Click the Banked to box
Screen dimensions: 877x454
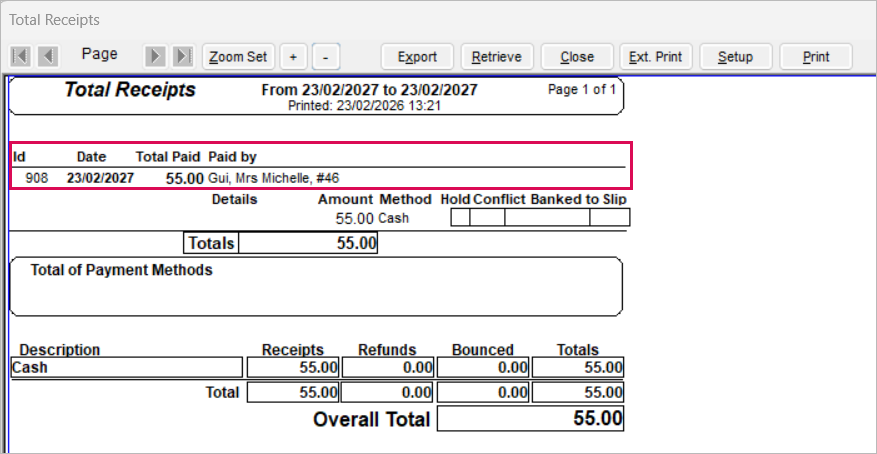pos(546,218)
